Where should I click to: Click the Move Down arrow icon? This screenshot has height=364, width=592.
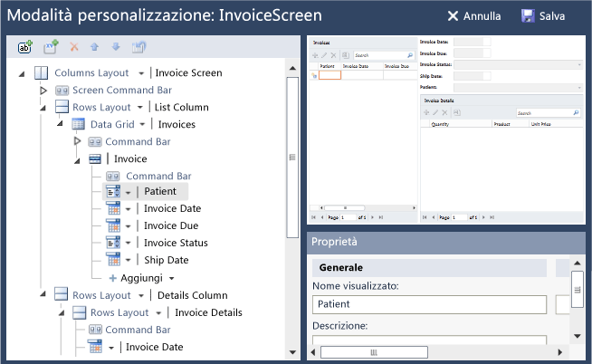point(116,47)
